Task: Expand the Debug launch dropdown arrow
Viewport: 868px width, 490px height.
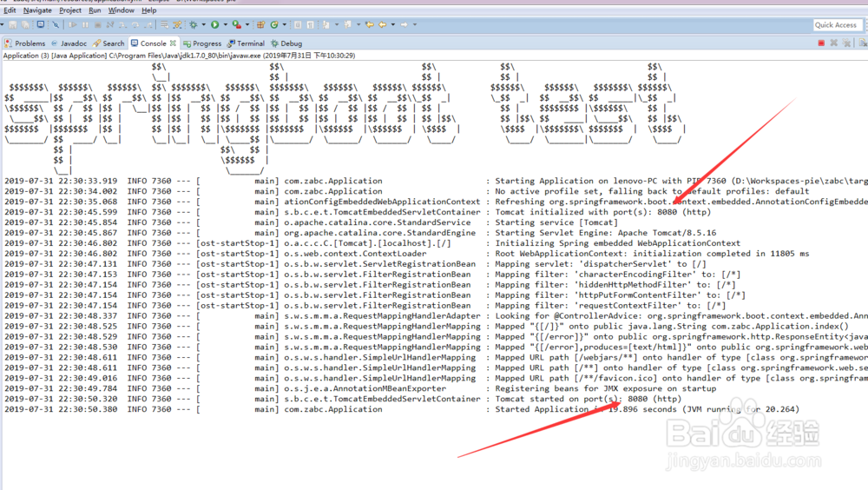Action: [204, 25]
